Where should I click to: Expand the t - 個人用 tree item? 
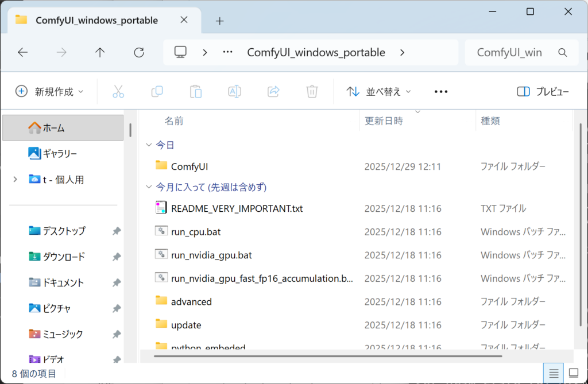coord(15,180)
